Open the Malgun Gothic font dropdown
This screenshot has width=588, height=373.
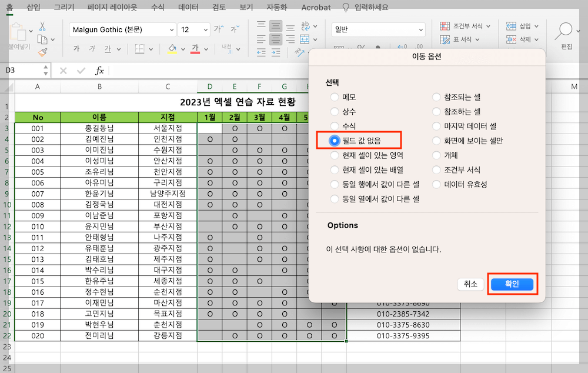(x=172, y=29)
